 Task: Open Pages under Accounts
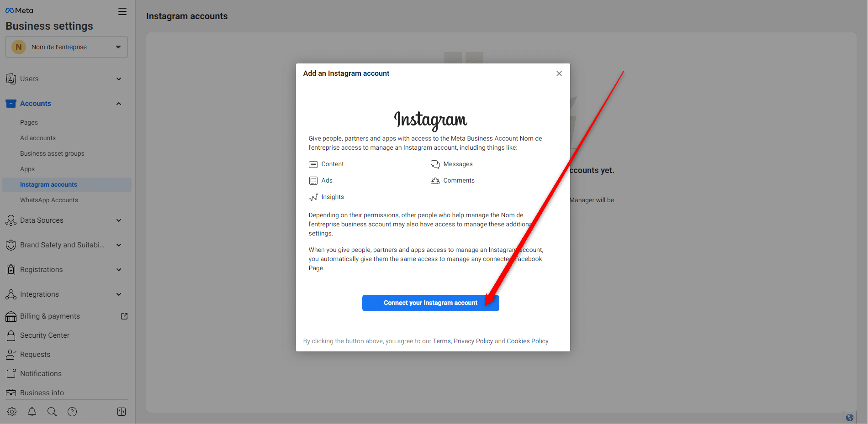(x=29, y=122)
